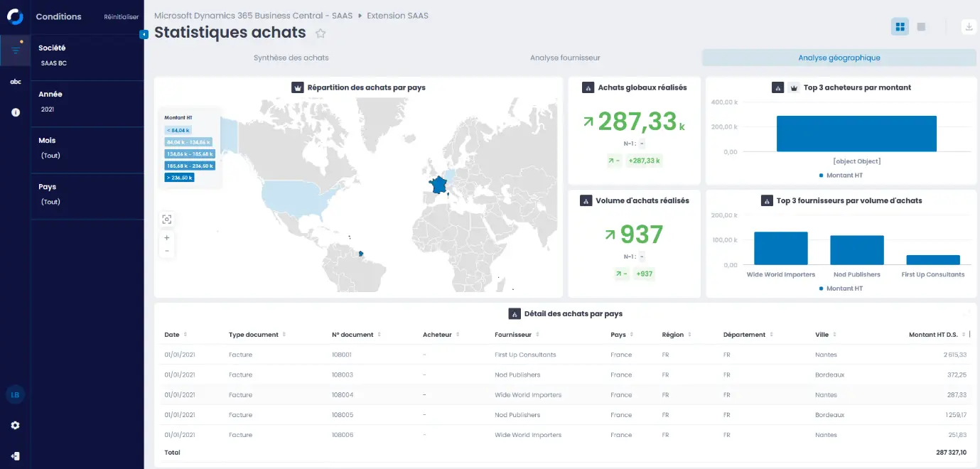The height and width of the screenshot is (469, 980).
Task: Switch to single panel view
Action: (921, 27)
